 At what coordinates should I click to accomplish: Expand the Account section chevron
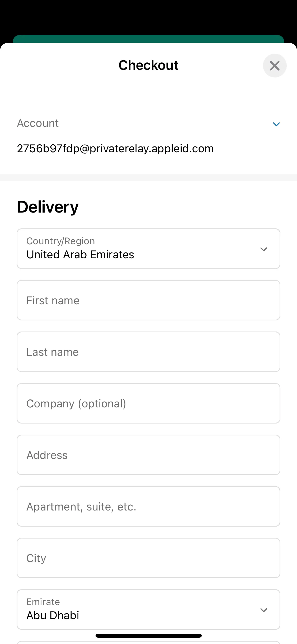tap(276, 124)
